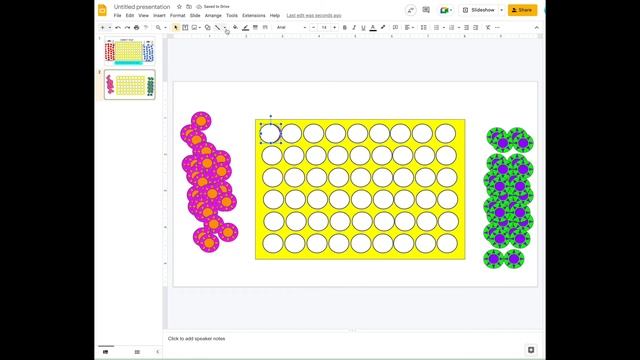Image resolution: width=640 pixels, height=360 pixels.
Task: Expand the new slide layout arrow
Action: 109,27
